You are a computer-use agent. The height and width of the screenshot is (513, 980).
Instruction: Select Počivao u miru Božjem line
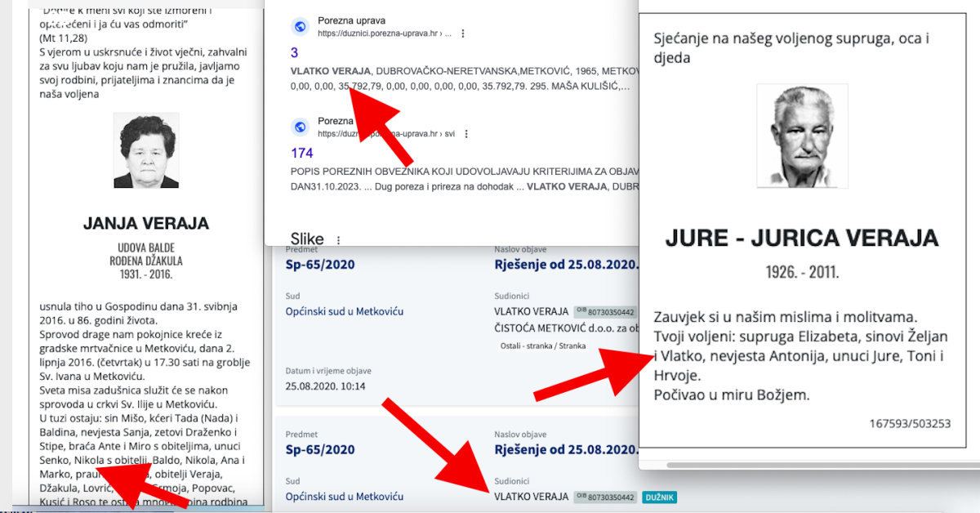click(x=731, y=395)
